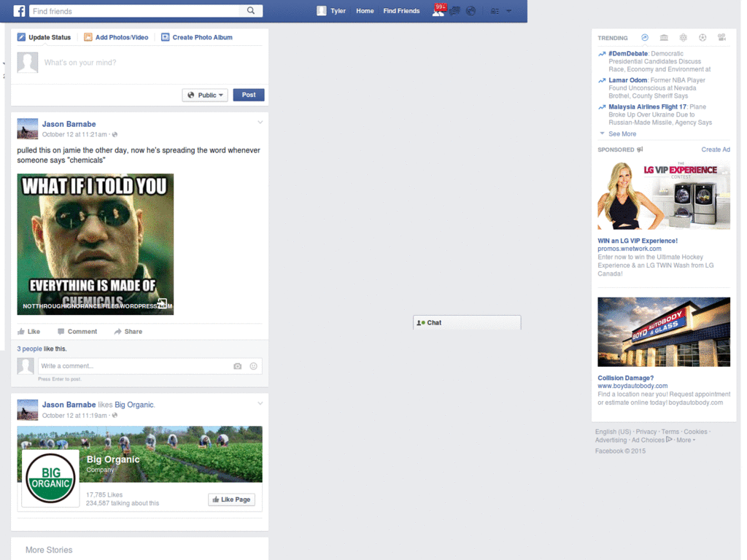Click the search magnifier icon
The width and height of the screenshot is (747, 560).
click(x=251, y=10)
